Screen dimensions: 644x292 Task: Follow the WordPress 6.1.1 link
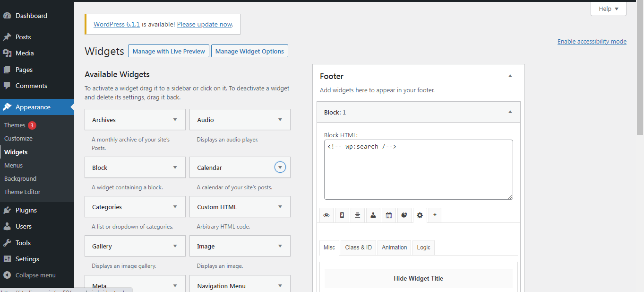point(117,24)
